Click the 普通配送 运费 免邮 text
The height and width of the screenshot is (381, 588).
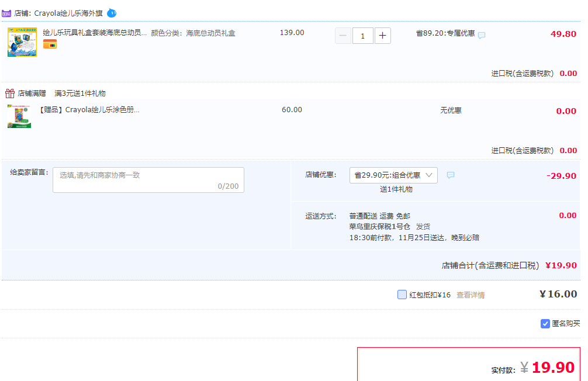[380, 216]
